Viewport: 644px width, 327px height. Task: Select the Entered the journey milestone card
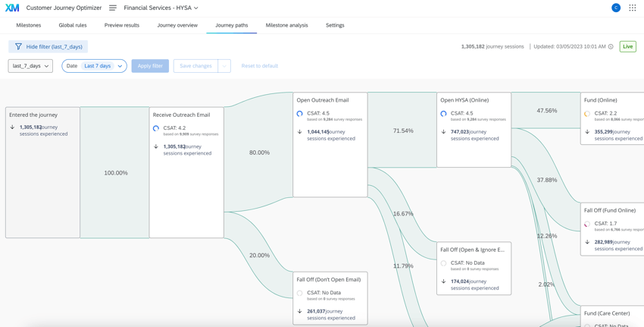[42, 172]
